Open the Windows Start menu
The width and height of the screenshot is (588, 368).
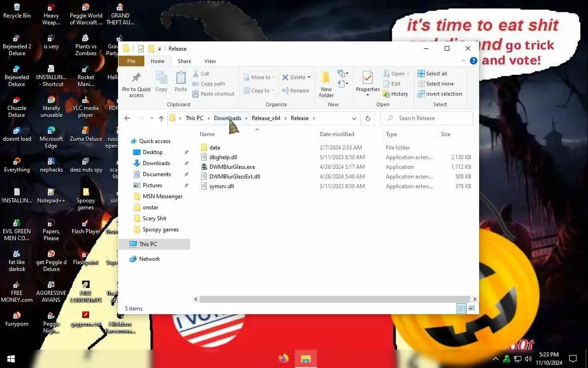pyautogui.click(x=11, y=358)
